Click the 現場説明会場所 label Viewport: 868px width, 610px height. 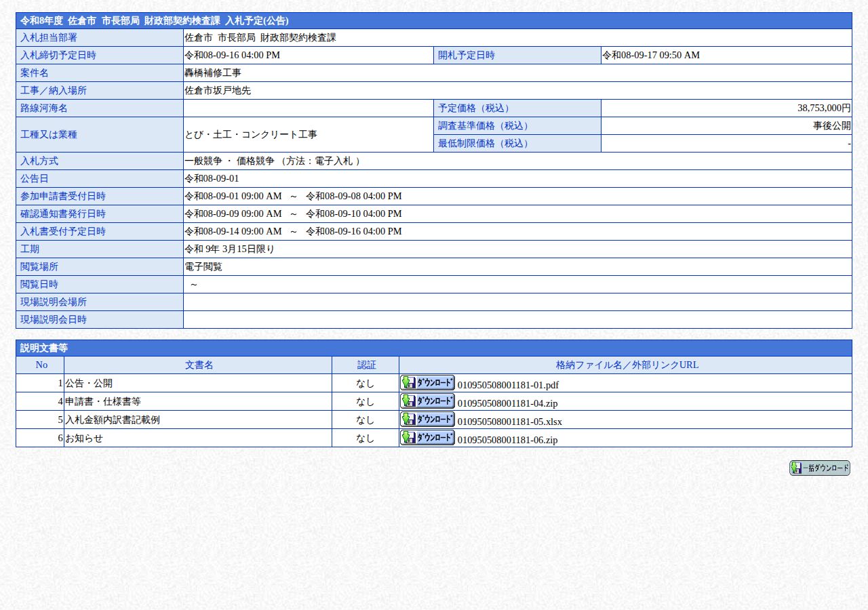[x=54, y=302]
